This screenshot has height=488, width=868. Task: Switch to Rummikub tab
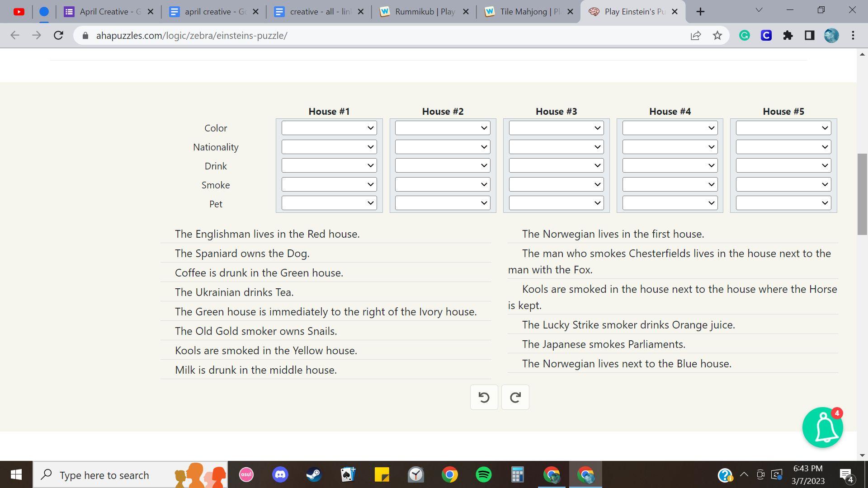[424, 12]
